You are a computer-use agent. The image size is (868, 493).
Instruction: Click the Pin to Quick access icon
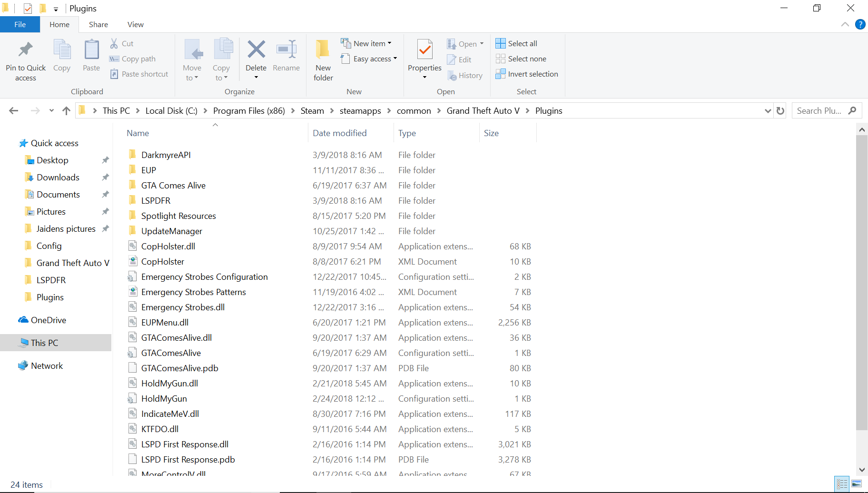point(26,49)
